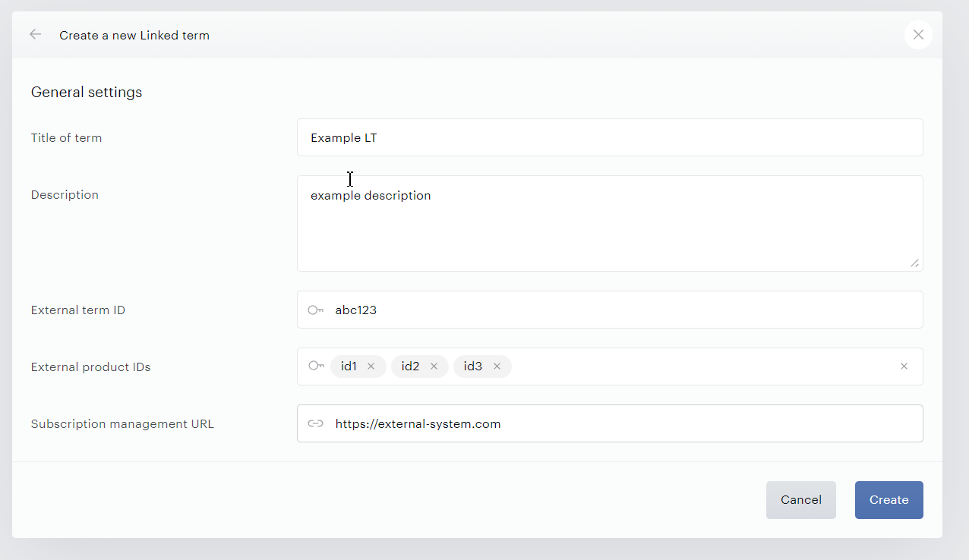The height and width of the screenshot is (560, 969).
Task: Cancel creating the linked term
Action: tap(801, 500)
